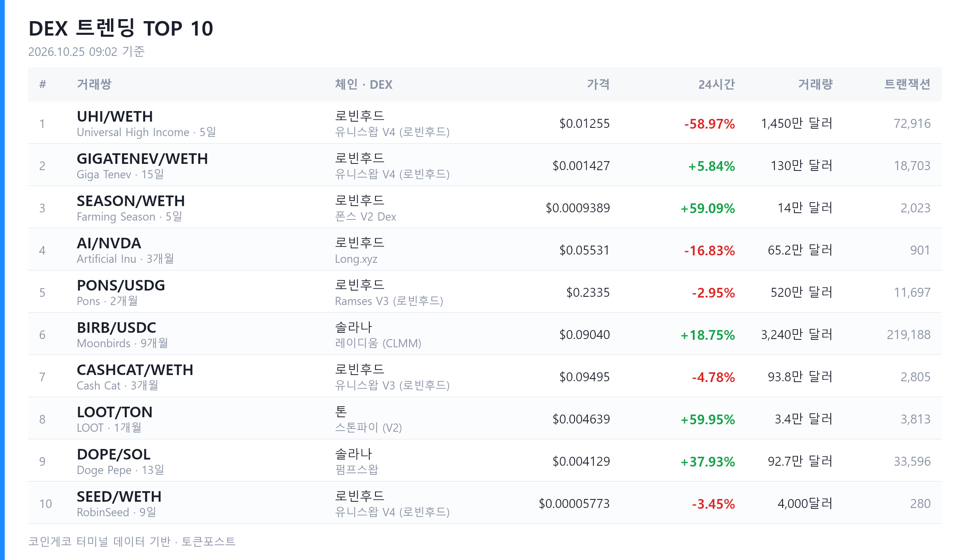Click the $0.001427 price cell
The height and width of the screenshot is (560, 970).
click(x=581, y=166)
